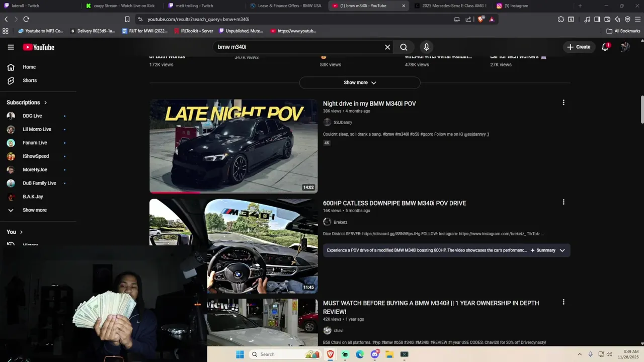Image resolution: width=644 pixels, height=362 pixels.
Task: Toggle the browser sidebar panel
Action: tap(597, 19)
